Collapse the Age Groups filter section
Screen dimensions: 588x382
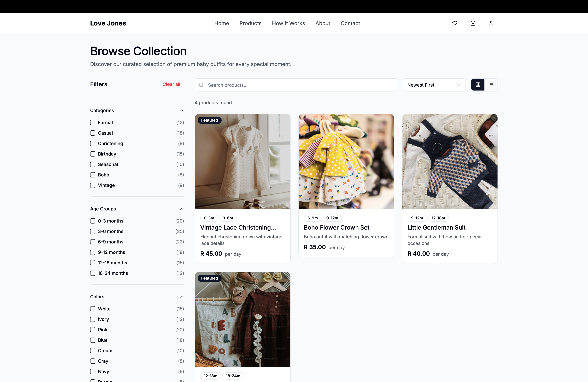pos(182,209)
